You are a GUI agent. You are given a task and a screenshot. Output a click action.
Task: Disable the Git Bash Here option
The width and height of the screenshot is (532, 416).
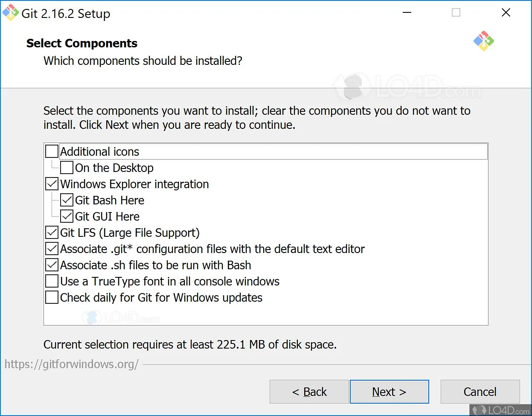pos(67,200)
